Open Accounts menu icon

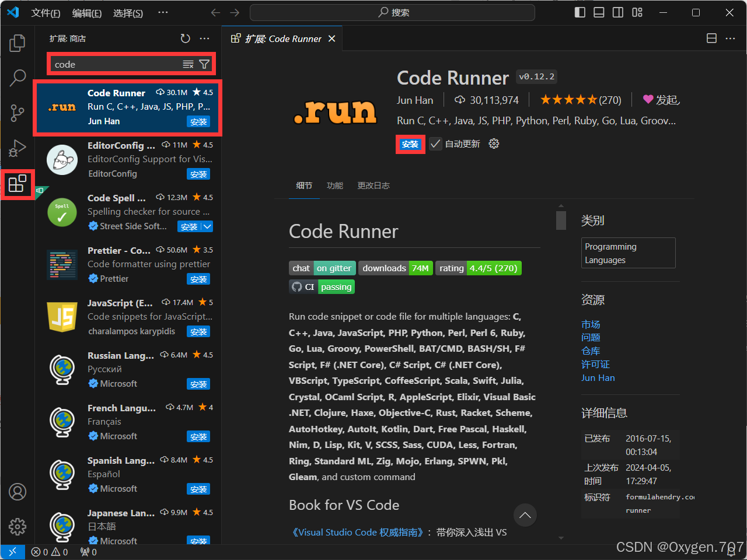pos(18,492)
